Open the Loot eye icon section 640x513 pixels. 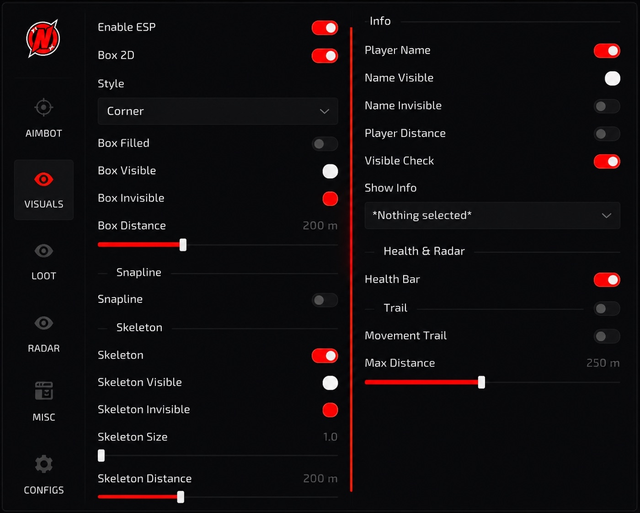[x=44, y=251]
